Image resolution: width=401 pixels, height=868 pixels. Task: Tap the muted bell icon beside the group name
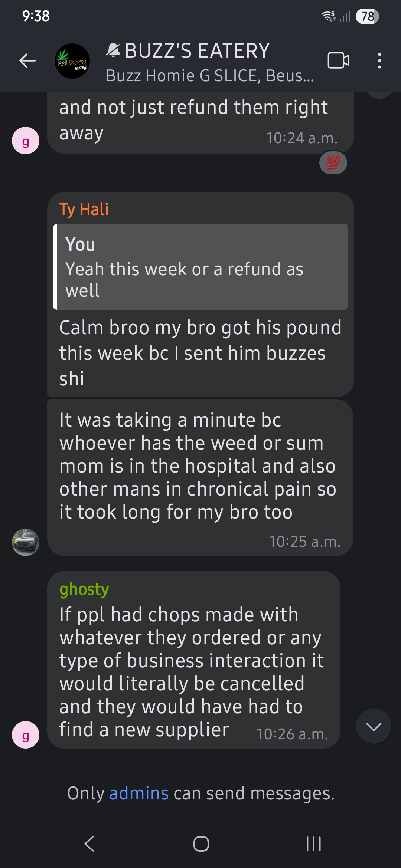pyautogui.click(x=113, y=50)
